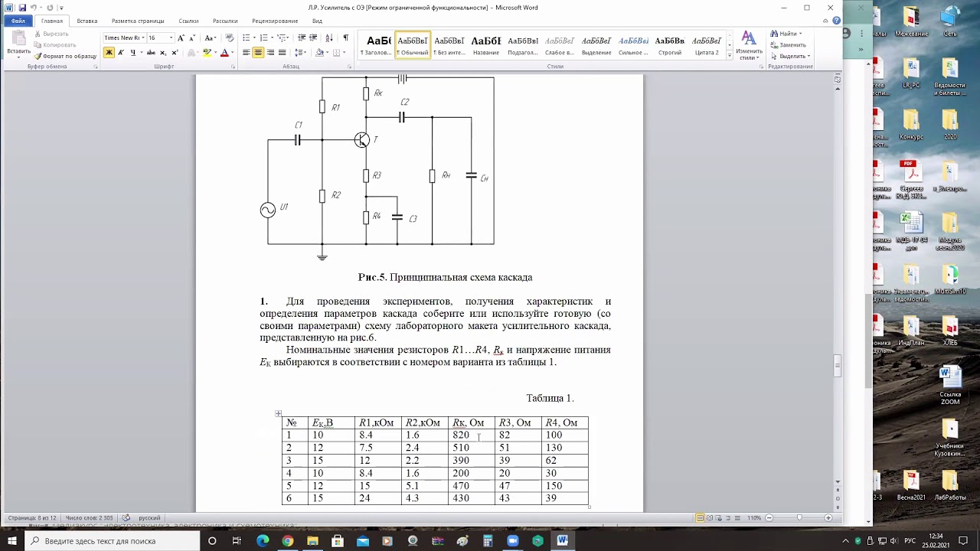
Task: Decrease font size with shrink font icon
Action: point(191,37)
